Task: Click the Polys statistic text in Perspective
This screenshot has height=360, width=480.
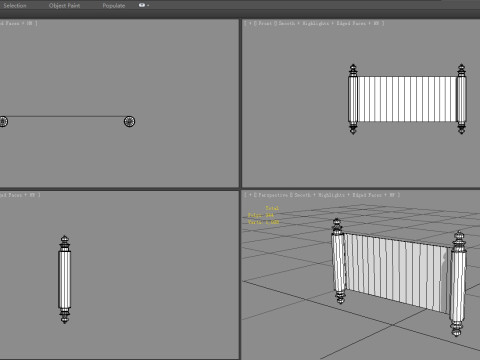Action: point(261,215)
